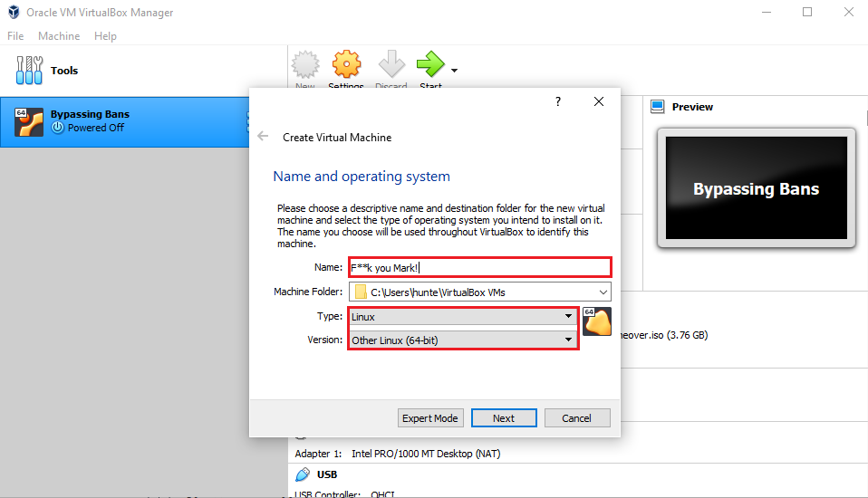
Task: Click the folder icon in Machine Folder
Action: click(x=361, y=292)
